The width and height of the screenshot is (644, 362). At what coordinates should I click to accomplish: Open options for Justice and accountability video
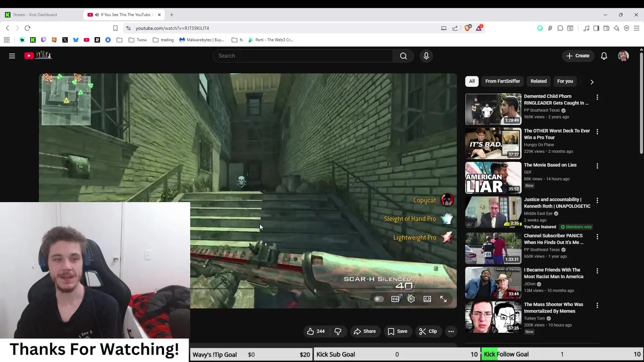click(597, 200)
